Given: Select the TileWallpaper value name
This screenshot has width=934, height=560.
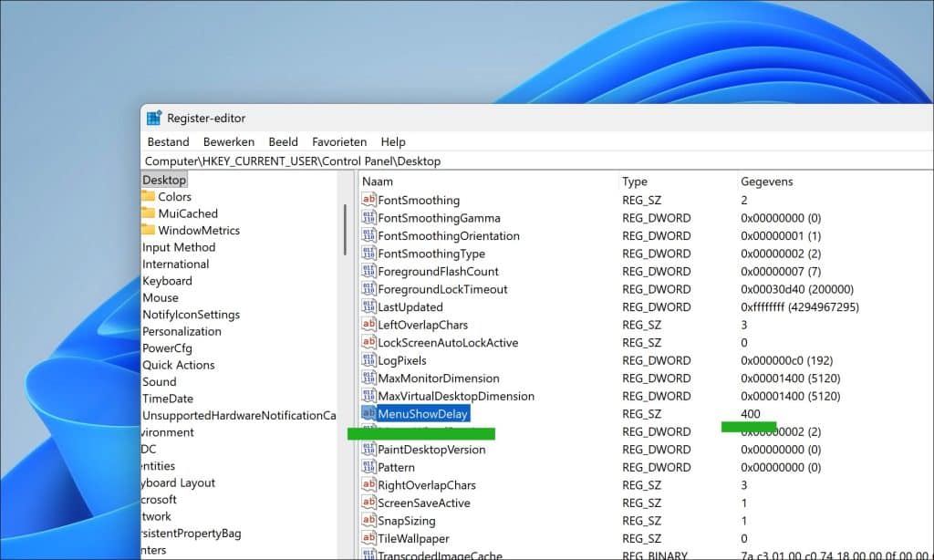Looking at the screenshot, I should [413, 539].
